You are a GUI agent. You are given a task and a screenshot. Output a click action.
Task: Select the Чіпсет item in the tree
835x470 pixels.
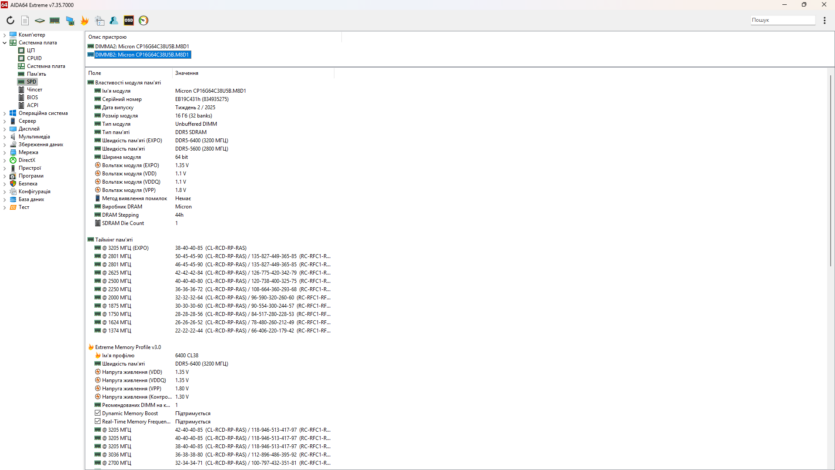coord(34,89)
